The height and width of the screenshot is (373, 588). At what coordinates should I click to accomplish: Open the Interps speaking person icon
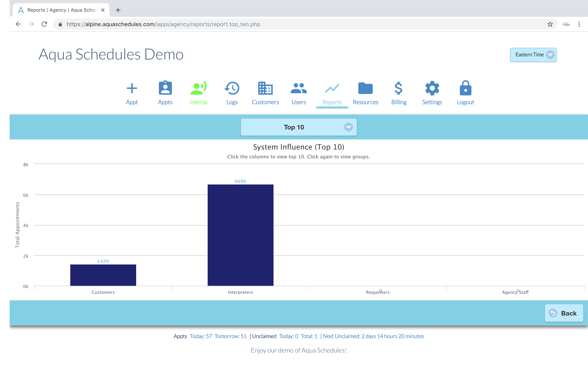199,88
